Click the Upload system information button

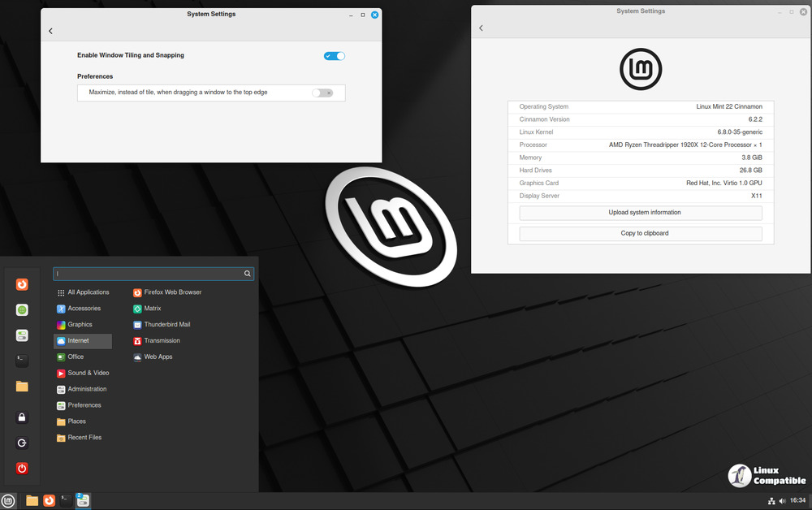click(x=641, y=213)
